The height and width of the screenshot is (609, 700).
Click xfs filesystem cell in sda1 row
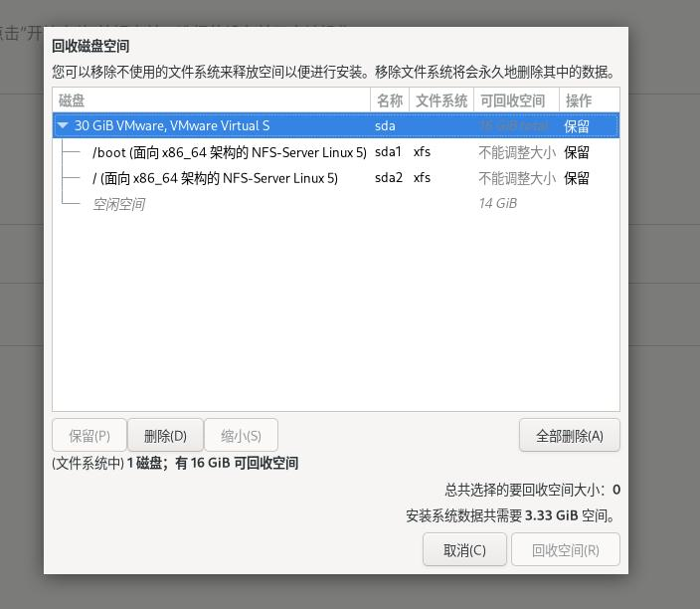[x=422, y=152]
